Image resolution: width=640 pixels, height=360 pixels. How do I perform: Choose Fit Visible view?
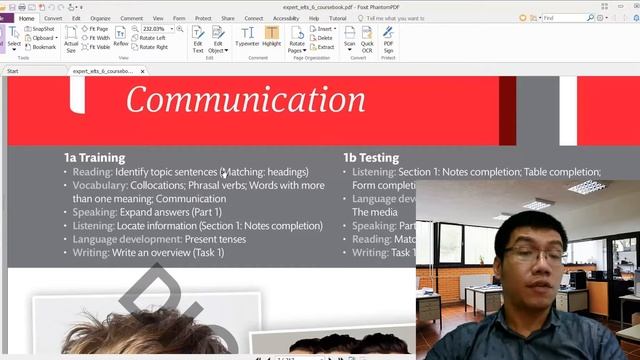(x=96, y=47)
